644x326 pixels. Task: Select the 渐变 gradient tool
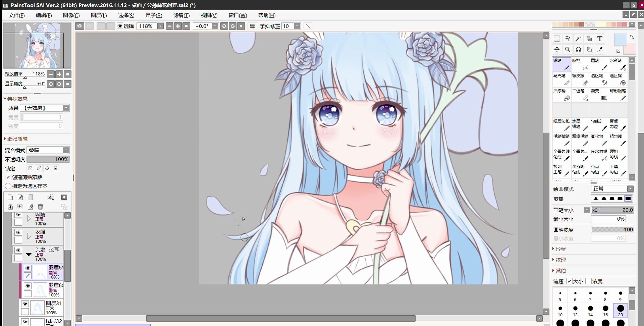[599, 95]
